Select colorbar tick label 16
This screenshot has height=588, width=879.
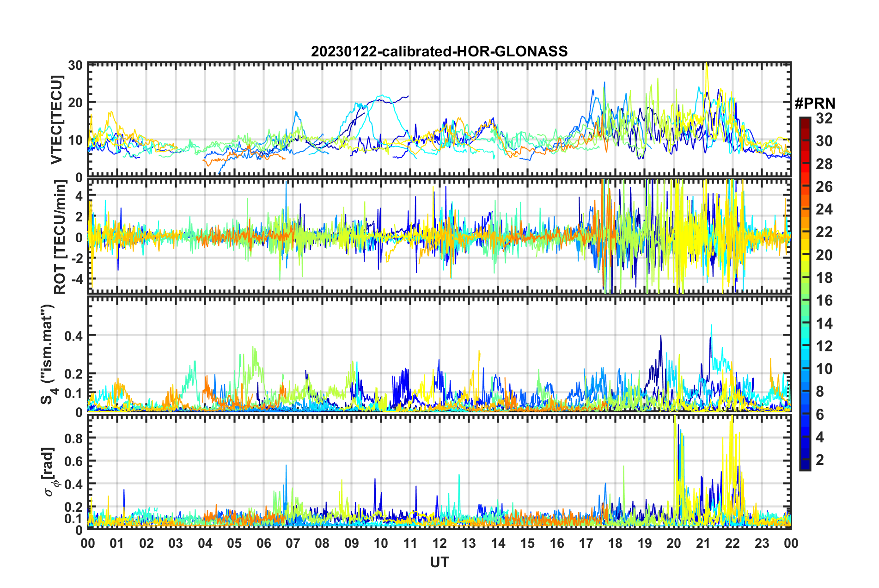(x=824, y=300)
